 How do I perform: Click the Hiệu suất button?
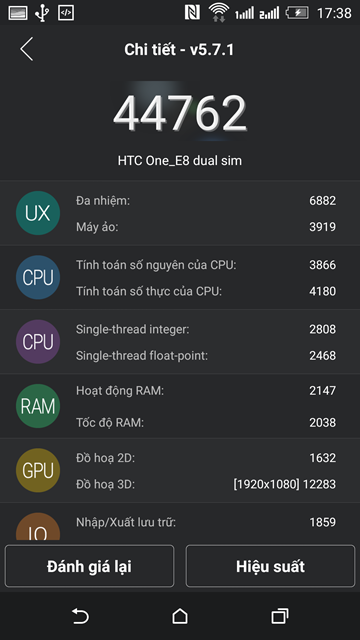pos(270,566)
